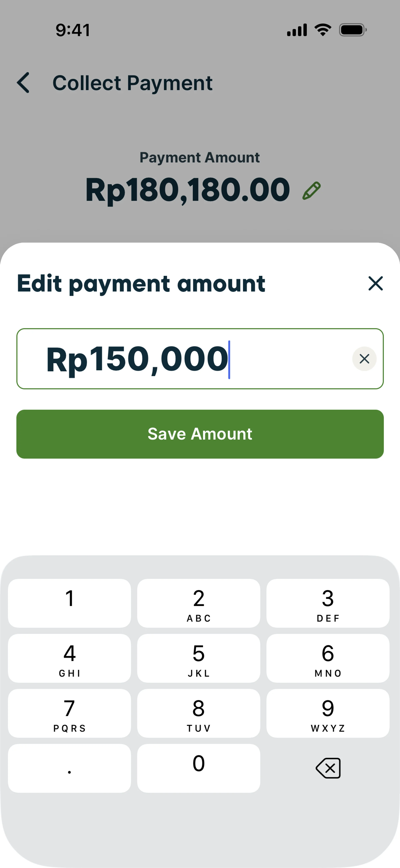Tap the green pencil edit icon
This screenshot has width=400, height=868.
pos(311,191)
